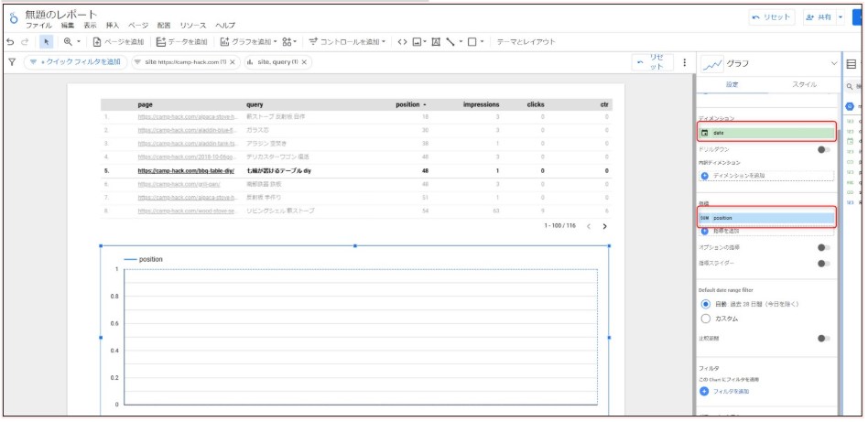Click テーマとレイアウト button

tap(526, 41)
